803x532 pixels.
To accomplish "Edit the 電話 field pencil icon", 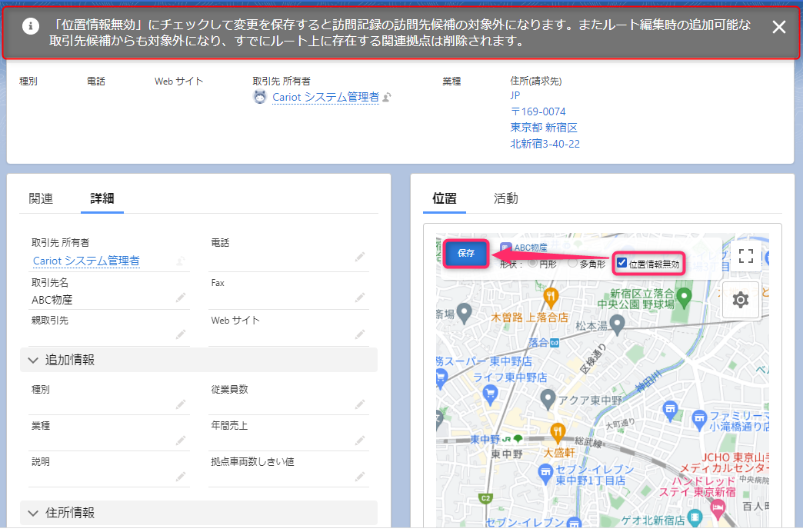I will tap(359, 257).
